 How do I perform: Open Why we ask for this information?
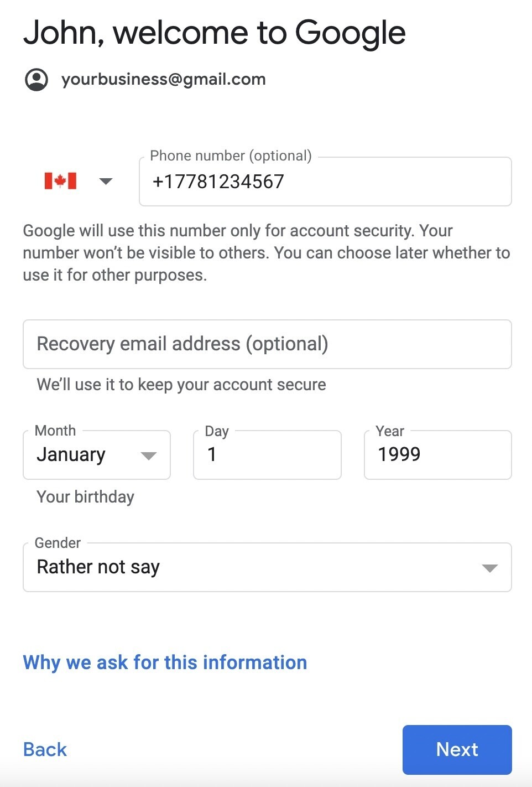click(165, 662)
